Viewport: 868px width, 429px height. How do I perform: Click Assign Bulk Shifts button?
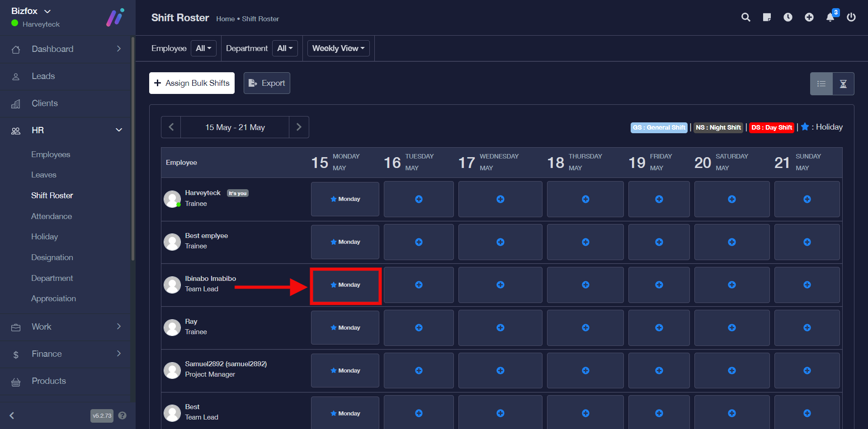pyautogui.click(x=192, y=83)
